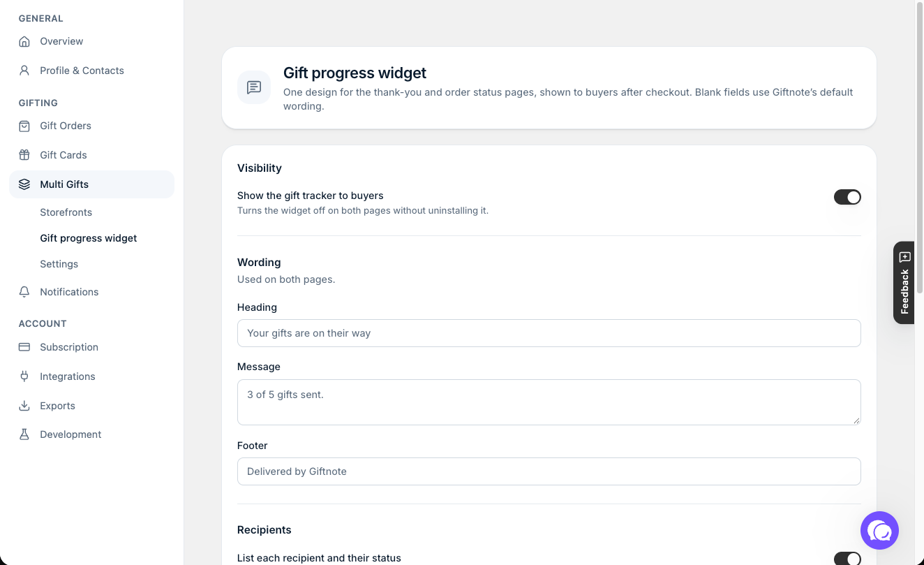Toggle List each recipient and their status

(847, 558)
